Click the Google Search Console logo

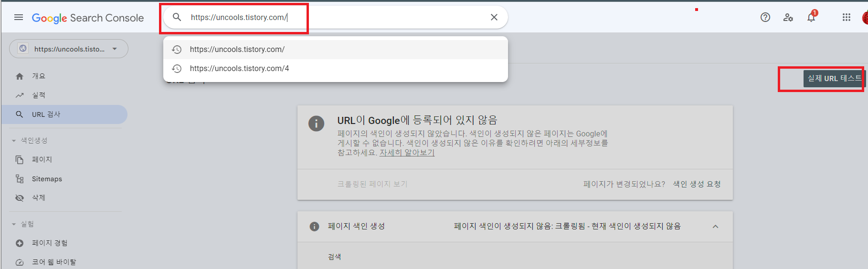(88, 18)
